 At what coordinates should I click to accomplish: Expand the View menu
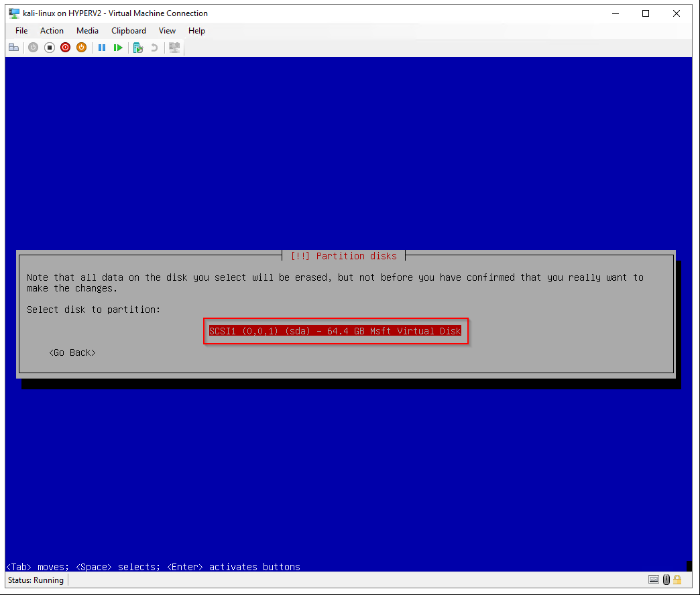(x=167, y=31)
